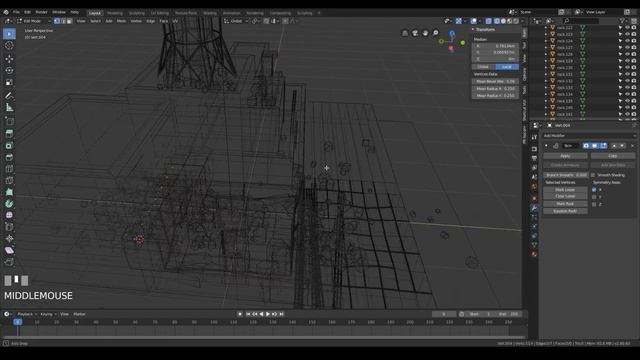Click the Mark Loose button
Image resolution: width=640 pixels, height=360 pixels.
coord(565,190)
